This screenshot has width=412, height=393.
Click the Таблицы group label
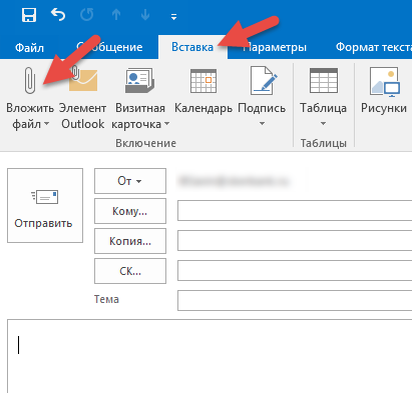323,143
